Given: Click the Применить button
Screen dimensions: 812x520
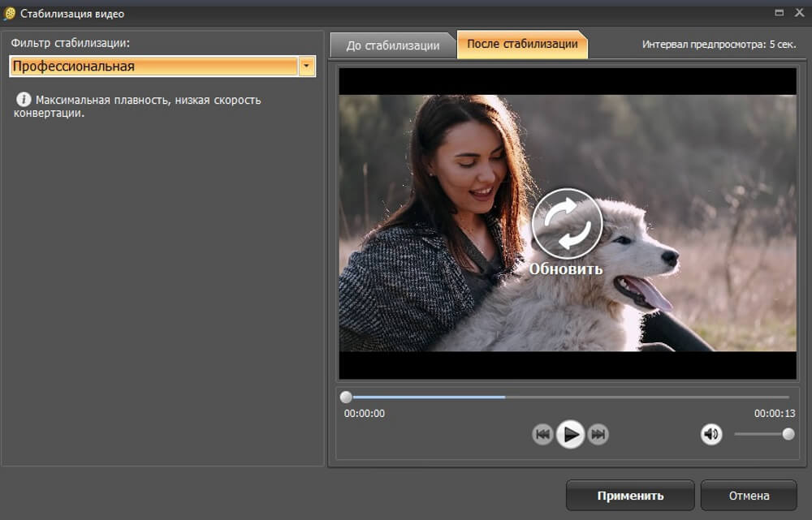Looking at the screenshot, I should (630, 496).
